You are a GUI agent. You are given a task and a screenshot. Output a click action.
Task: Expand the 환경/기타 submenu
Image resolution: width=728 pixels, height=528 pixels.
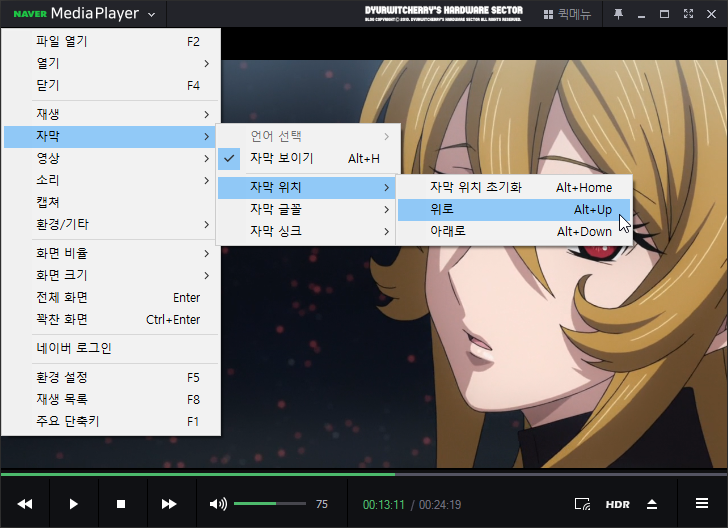(x=111, y=224)
